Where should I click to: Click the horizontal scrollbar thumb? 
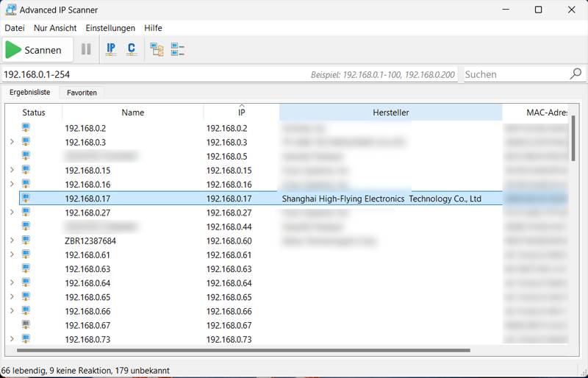pos(243,351)
